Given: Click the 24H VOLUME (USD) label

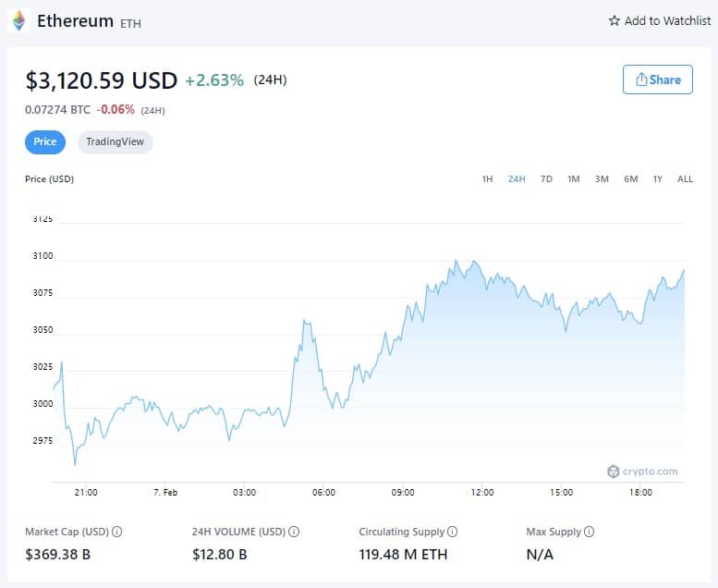Looking at the screenshot, I should tap(239, 532).
